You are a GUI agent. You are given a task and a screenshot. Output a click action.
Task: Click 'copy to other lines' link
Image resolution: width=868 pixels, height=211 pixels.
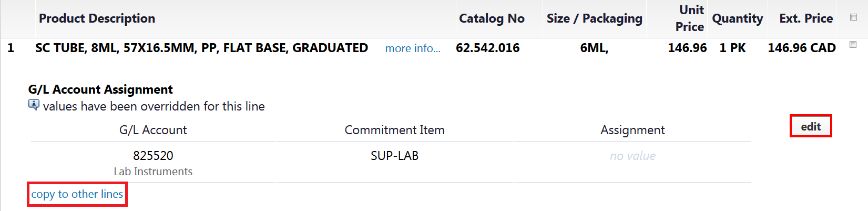77,194
